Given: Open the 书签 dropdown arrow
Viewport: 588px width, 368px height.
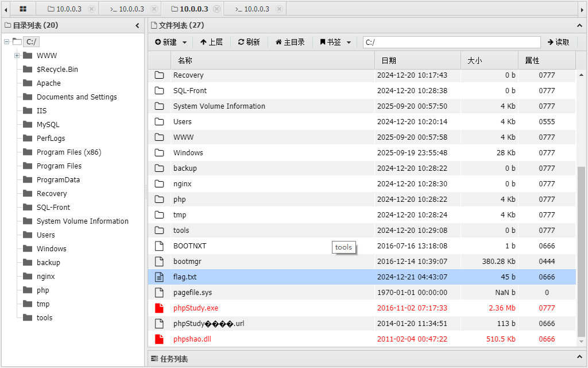Looking at the screenshot, I should (x=349, y=43).
